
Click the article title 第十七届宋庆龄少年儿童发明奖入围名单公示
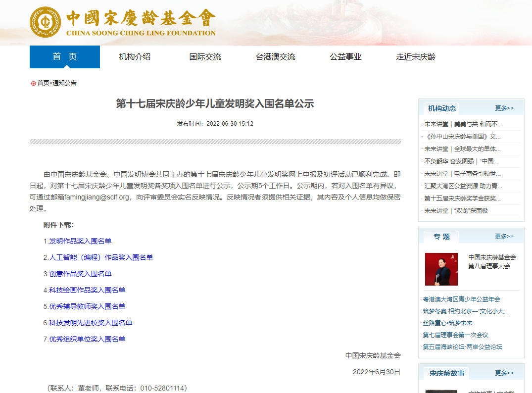pos(215,103)
